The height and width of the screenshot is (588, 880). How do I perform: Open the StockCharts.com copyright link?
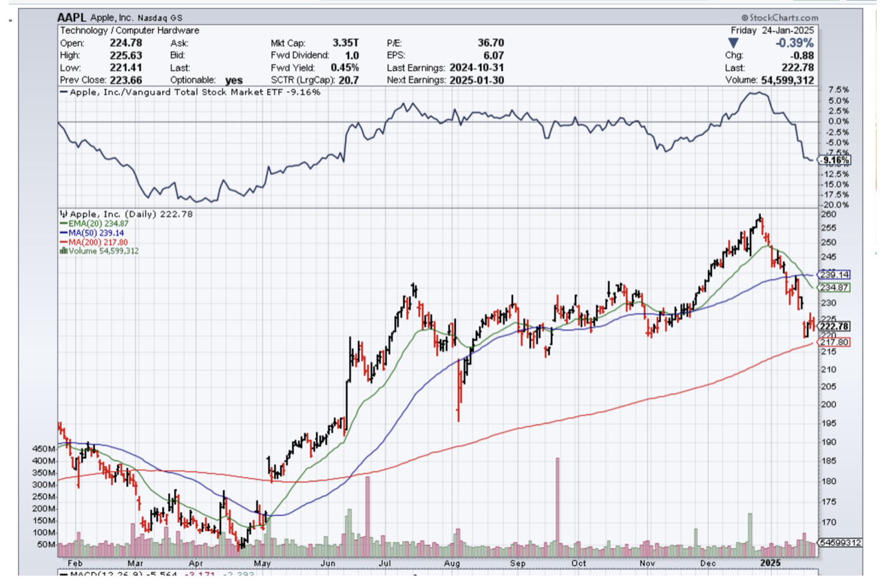pos(779,18)
